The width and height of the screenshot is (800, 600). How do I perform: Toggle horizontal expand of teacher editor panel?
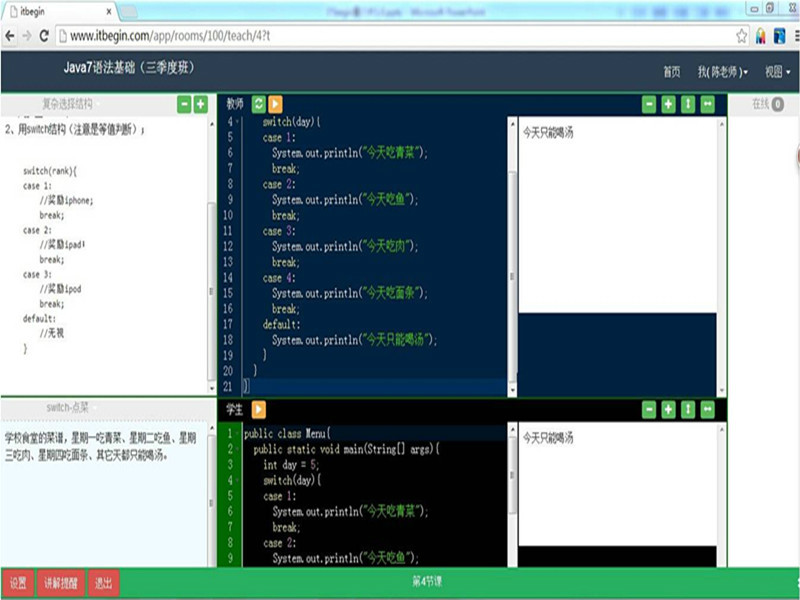pos(707,104)
